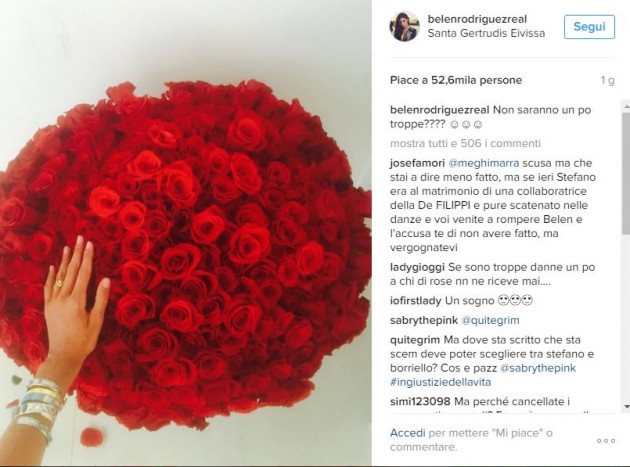
Task: Open josefamori commenter profile
Action: pyautogui.click(x=417, y=163)
